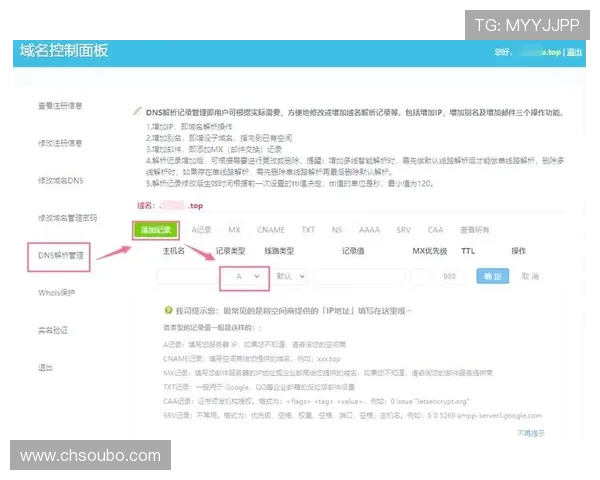This screenshot has height=480, width=600.
Task: Switch to the AAAA tab
Action: [x=369, y=230]
